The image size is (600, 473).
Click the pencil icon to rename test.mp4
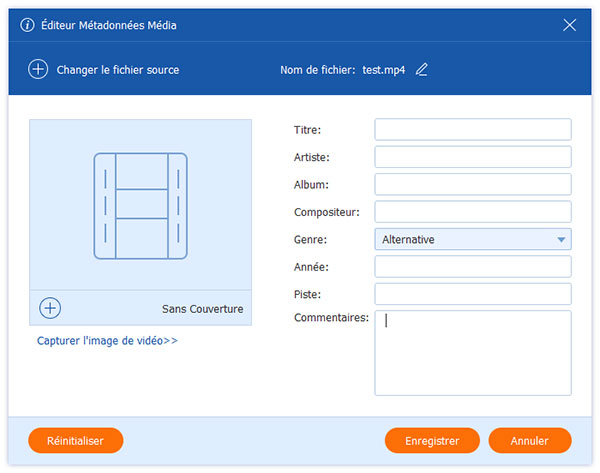[421, 70]
